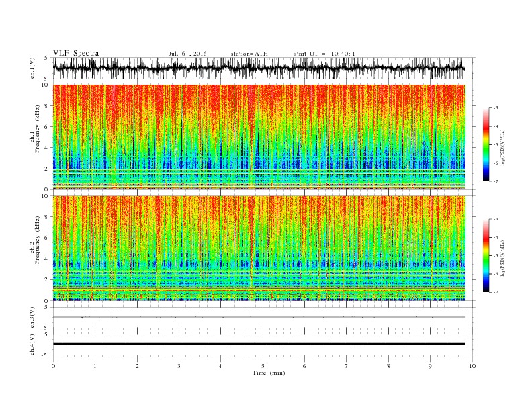The width and height of the screenshot is (532, 411).
Task: Click the ch.2 "Frequency (kHz)" axis label
Action: [x=38, y=240]
